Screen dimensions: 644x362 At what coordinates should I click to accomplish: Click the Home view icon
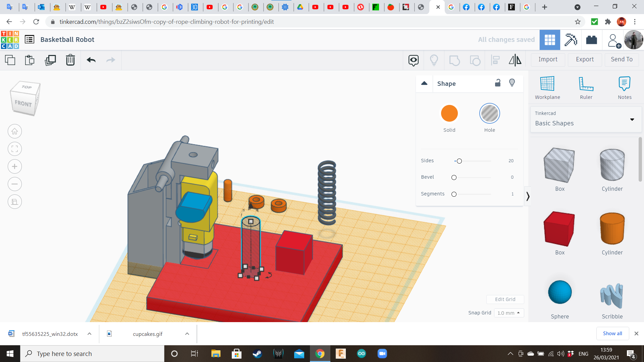[x=14, y=131]
